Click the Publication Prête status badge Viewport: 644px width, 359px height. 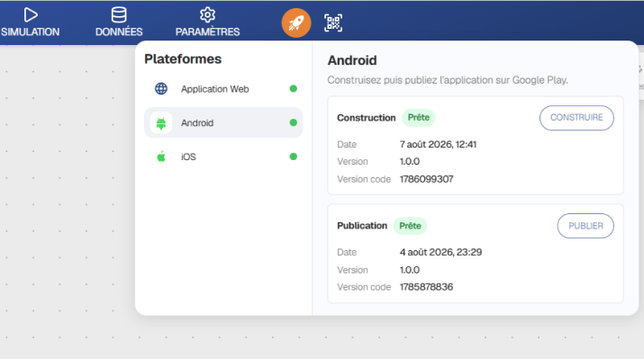tap(410, 226)
